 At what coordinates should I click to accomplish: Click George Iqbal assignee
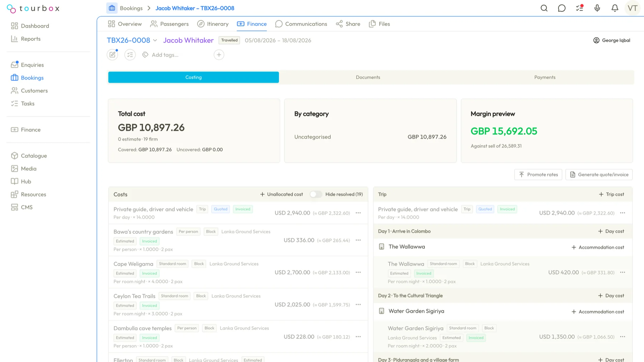(612, 40)
